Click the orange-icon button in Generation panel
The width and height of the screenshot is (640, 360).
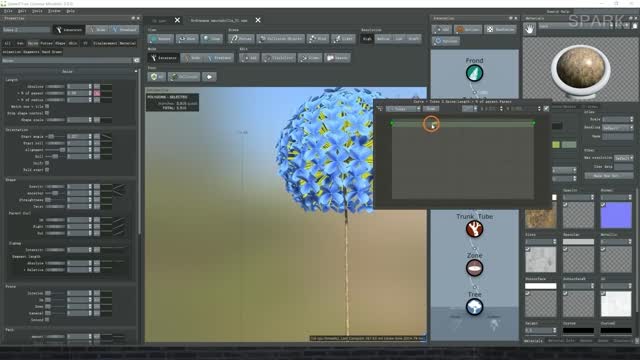[468, 29]
